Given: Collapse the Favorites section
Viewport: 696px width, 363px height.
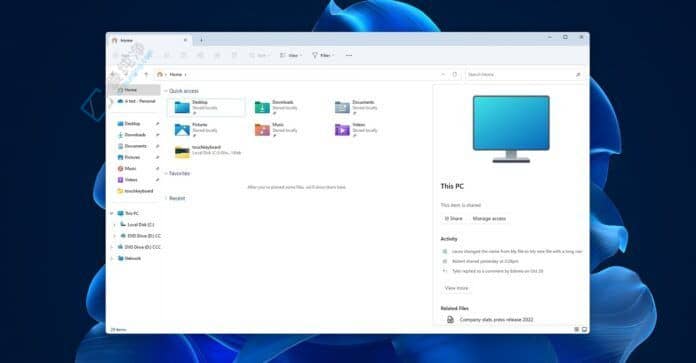Looking at the screenshot, I should click(x=166, y=174).
